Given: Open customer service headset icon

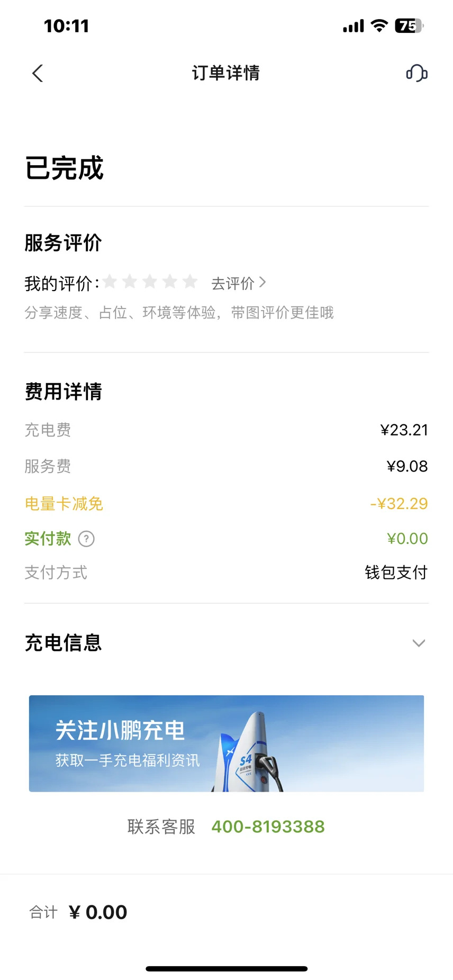Looking at the screenshot, I should (x=416, y=73).
